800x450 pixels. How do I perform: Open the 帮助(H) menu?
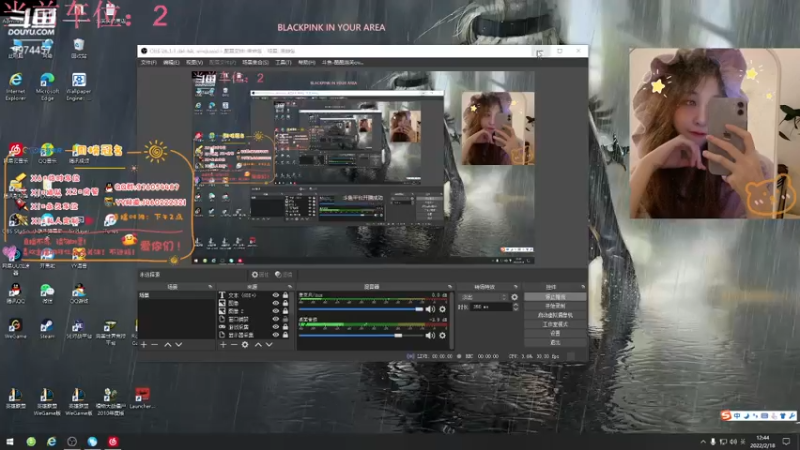[307, 62]
